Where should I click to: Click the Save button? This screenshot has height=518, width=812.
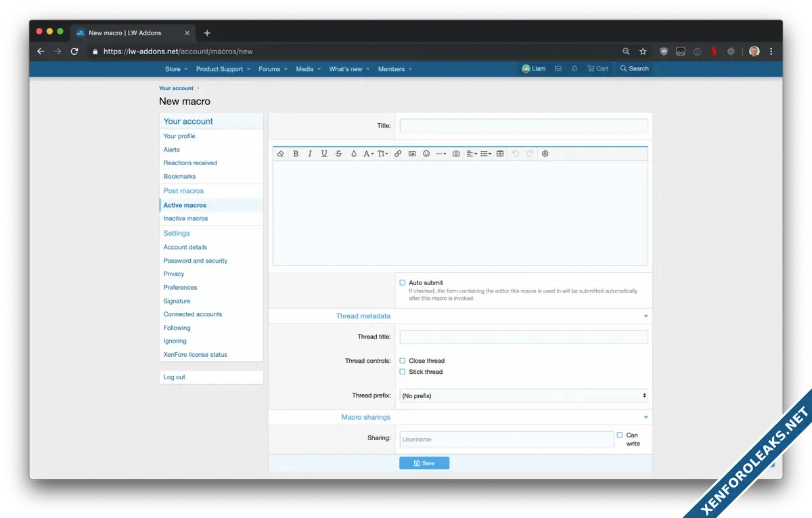point(424,463)
